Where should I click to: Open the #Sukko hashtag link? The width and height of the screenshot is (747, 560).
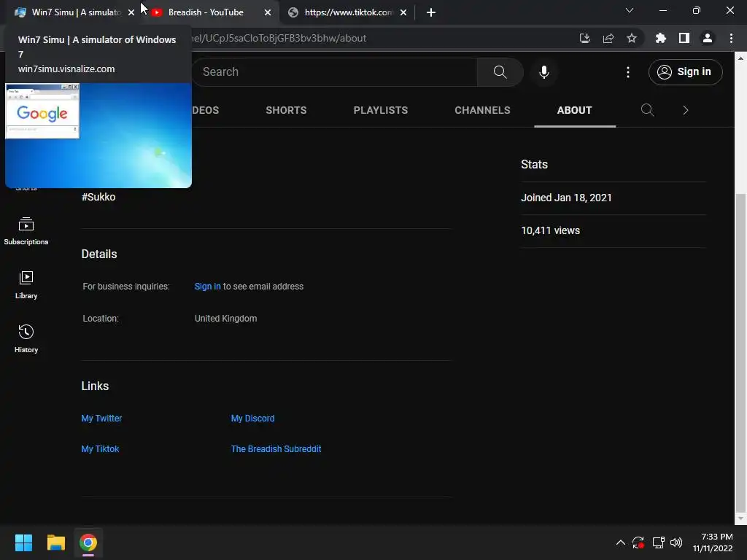[98, 197]
